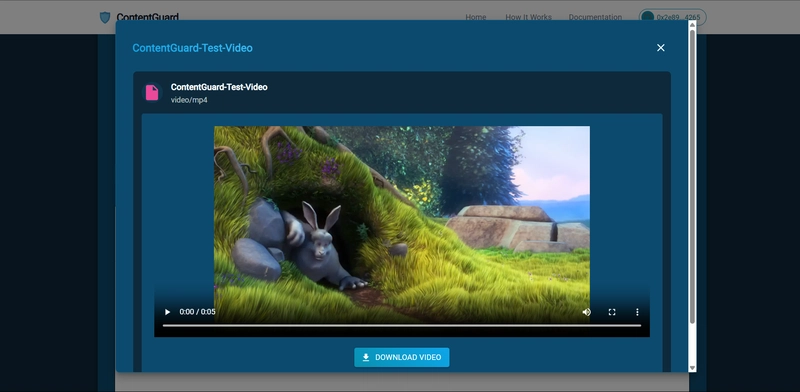Click the dialog scrollbar up arrow
This screenshot has height=392, width=800.
pos(692,24)
